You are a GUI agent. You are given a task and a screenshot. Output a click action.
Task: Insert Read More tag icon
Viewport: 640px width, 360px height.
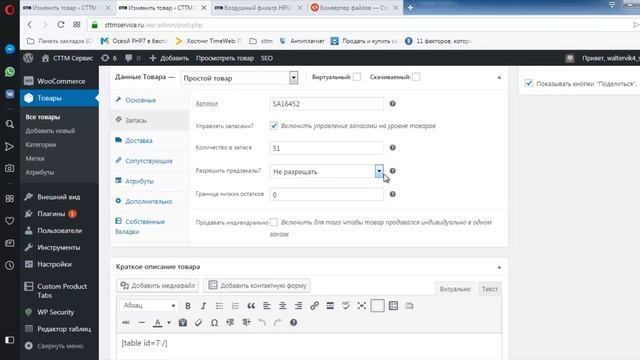(330, 306)
